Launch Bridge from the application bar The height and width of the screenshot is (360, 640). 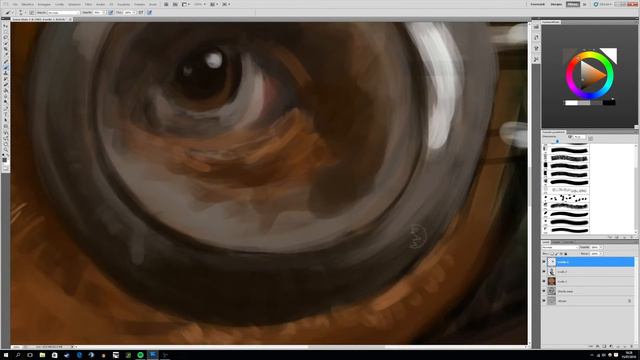point(166,4)
